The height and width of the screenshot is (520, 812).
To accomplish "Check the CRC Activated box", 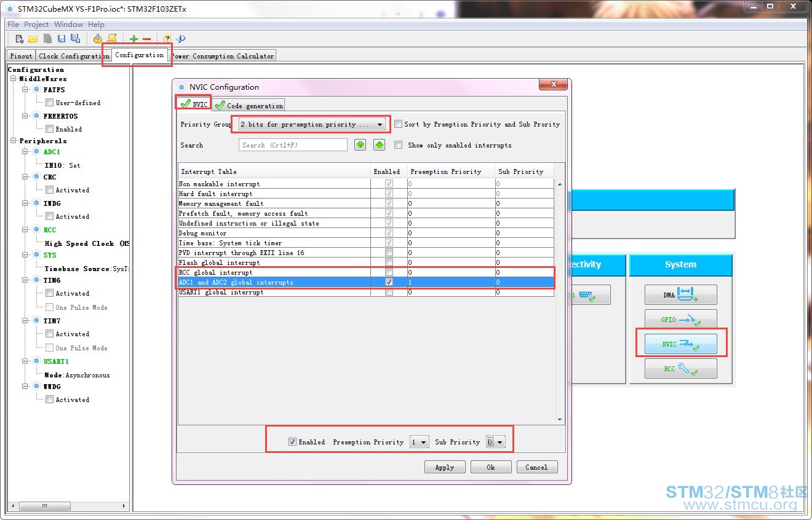I will 49,190.
